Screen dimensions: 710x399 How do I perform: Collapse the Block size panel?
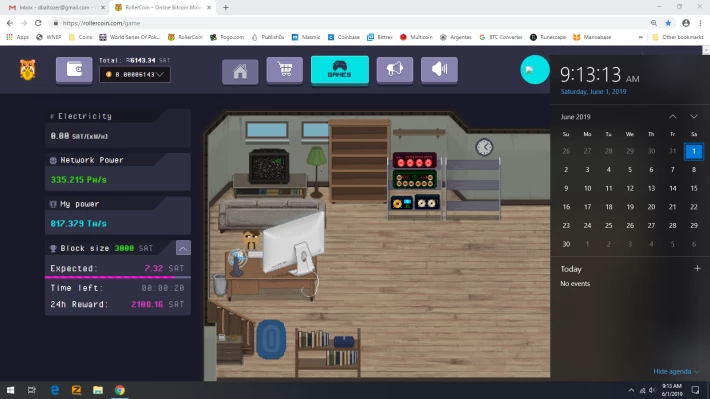pos(183,248)
